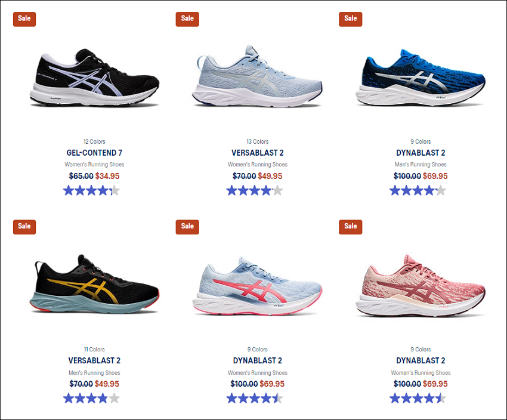Open the blue and pink DYNABLAST 2 shoe image
The image size is (507, 420).
coord(258,286)
